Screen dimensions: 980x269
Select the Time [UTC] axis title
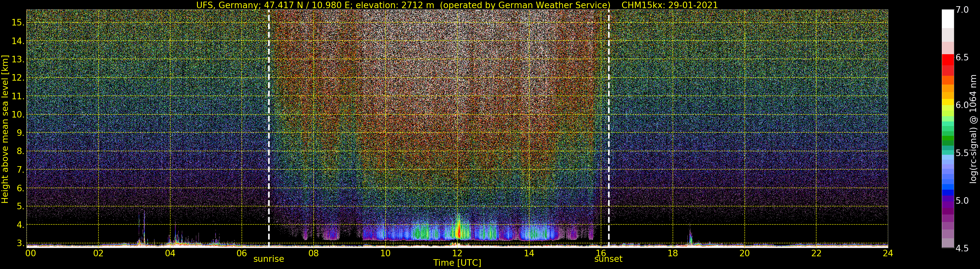click(457, 263)
